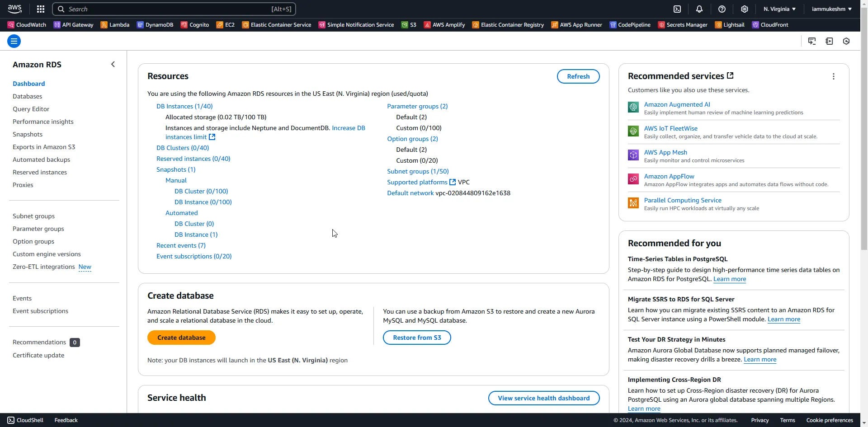Open the EC2 favorite shortcut
This screenshot has width=868, height=427.
pos(225,25)
